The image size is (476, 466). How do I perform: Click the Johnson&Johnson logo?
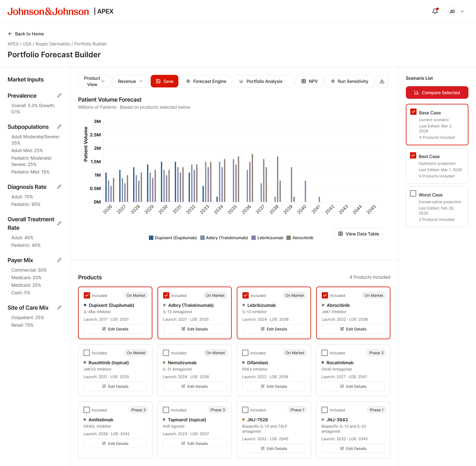coord(48,11)
